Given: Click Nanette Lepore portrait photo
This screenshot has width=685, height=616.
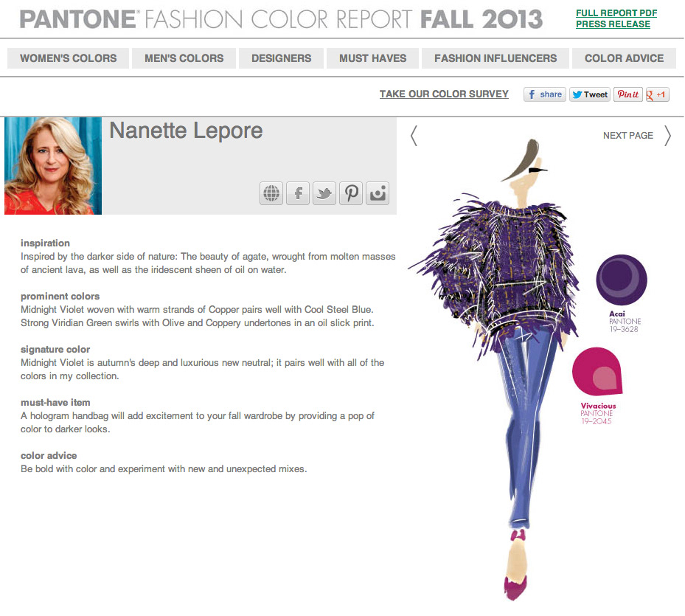Looking at the screenshot, I should pyautogui.click(x=53, y=166).
